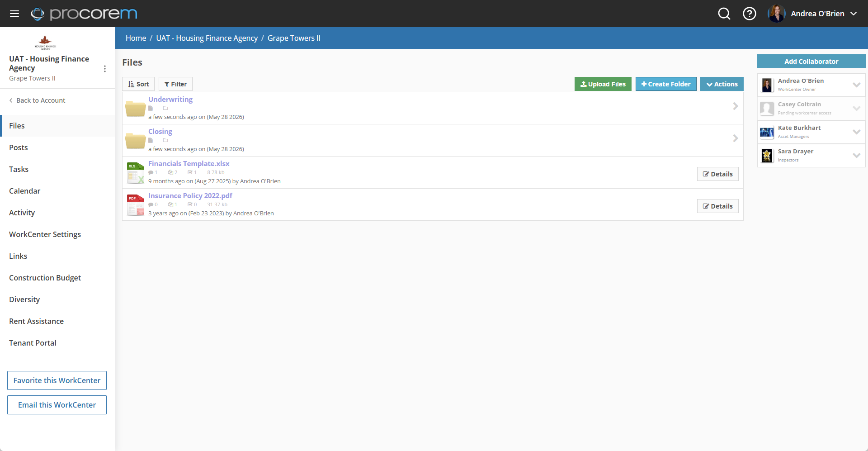Expand Casey Coltrain collaborator options

click(x=856, y=108)
